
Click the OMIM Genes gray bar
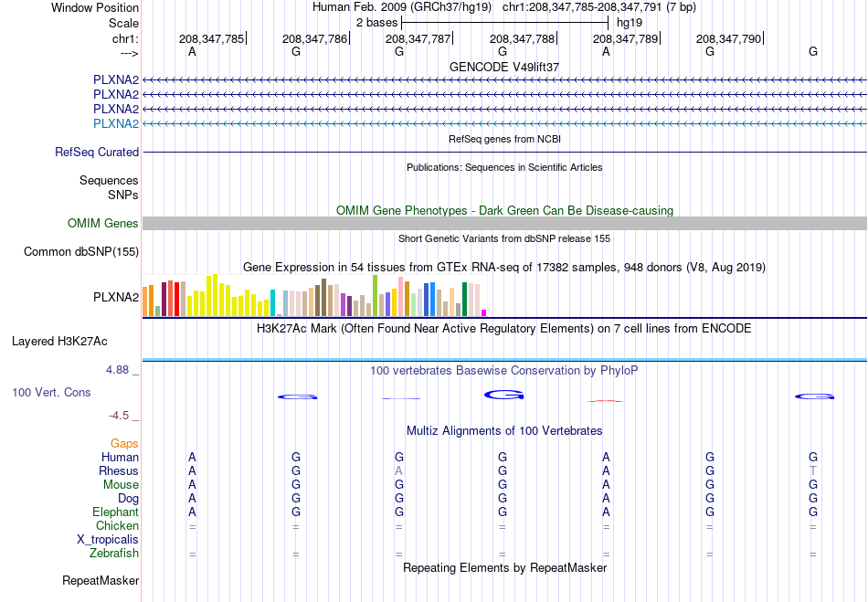[x=504, y=223]
